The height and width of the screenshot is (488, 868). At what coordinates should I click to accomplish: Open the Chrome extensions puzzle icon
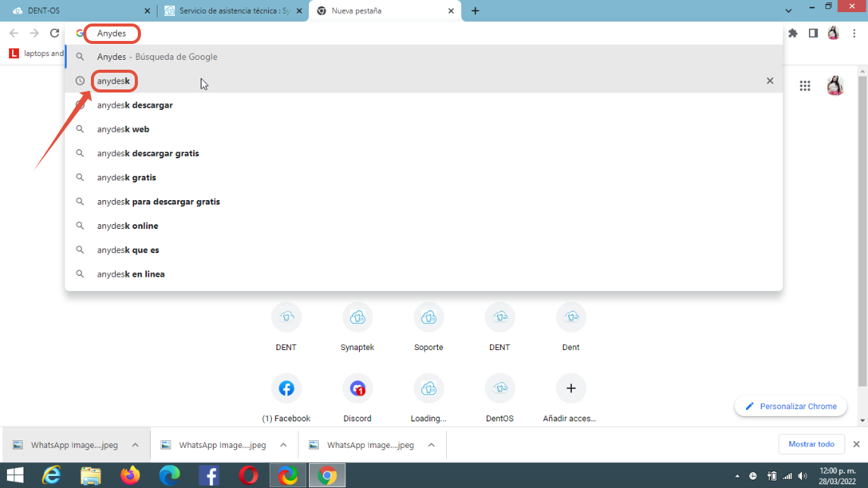pos(793,33)
